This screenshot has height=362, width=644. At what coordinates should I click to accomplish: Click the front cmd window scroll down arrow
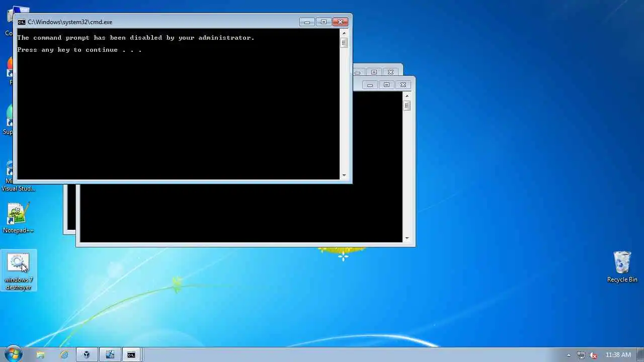point(344,175)
